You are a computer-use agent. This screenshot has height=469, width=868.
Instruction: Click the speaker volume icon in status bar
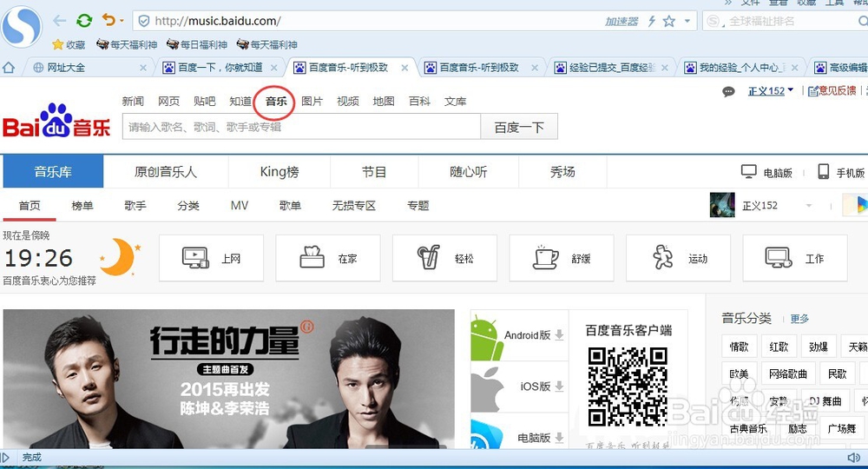[853, 458]
